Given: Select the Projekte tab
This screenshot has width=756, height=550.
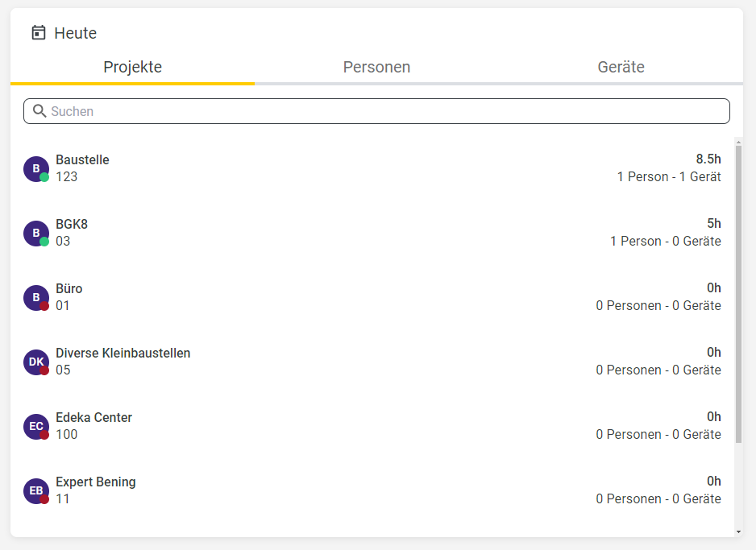Looking at the screenshot, I should click(x=133, y=67).
